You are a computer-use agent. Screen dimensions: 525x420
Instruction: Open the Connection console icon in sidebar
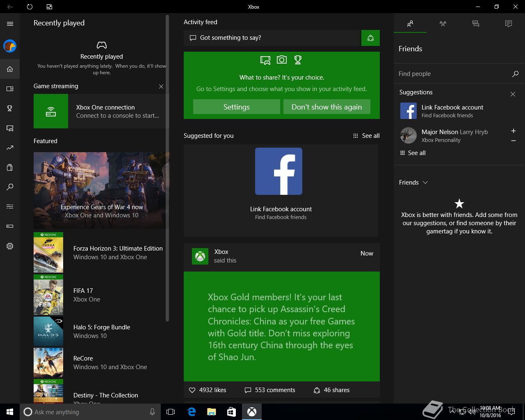[x=10, y=226]
